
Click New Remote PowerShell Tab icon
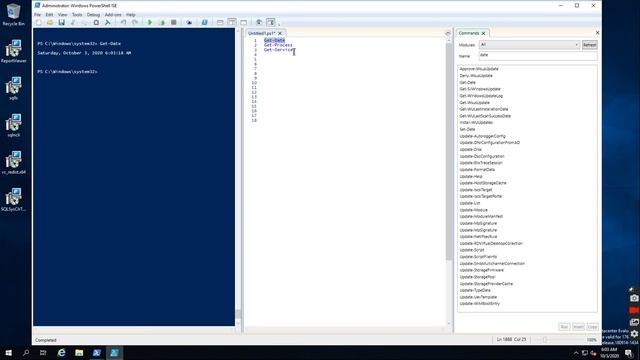tap(189, 22)
